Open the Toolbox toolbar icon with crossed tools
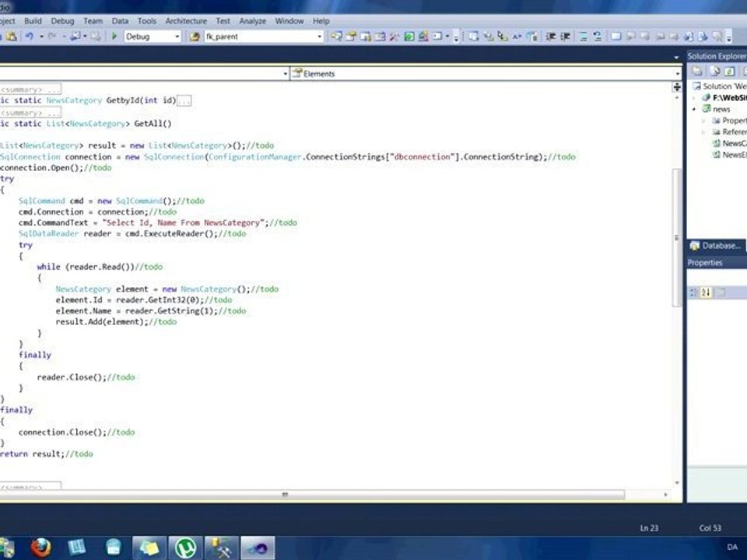This screenshot has width=747, height=560. coord(394,37)
